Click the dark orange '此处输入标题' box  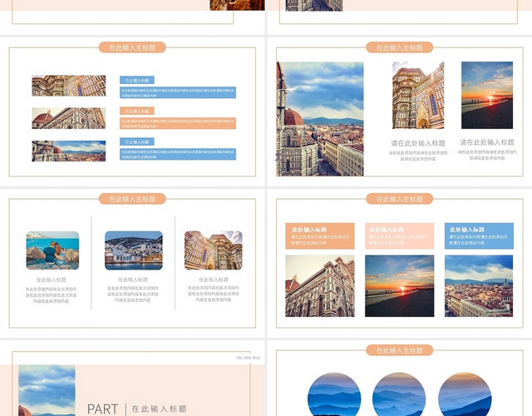320,236
